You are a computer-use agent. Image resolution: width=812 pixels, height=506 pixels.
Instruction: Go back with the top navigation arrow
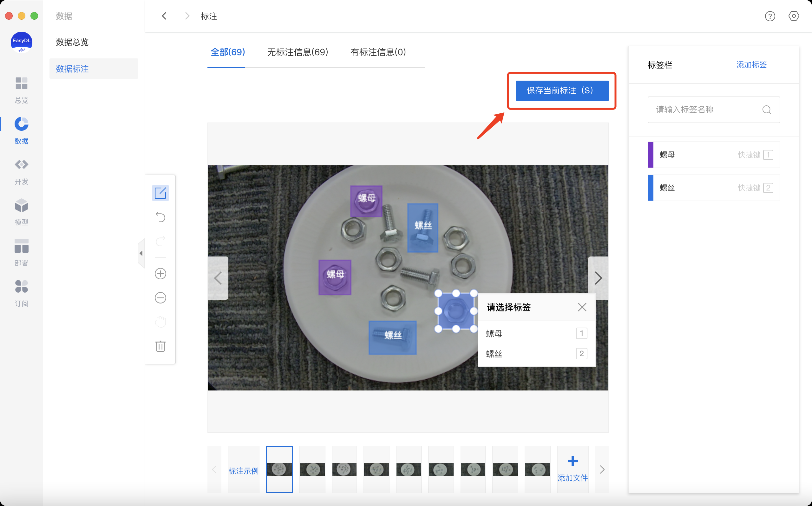pyautogui.click(x=164, y=16)
